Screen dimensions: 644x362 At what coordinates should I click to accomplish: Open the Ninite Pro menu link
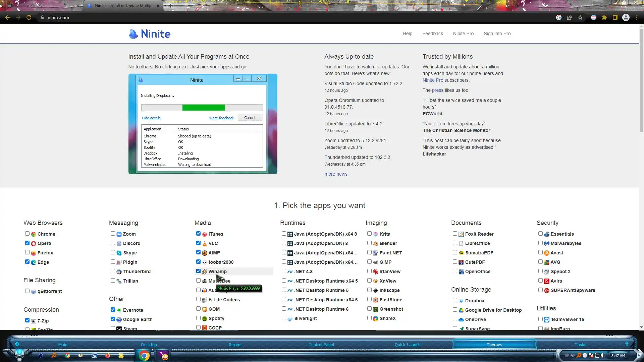coord(463,34)
